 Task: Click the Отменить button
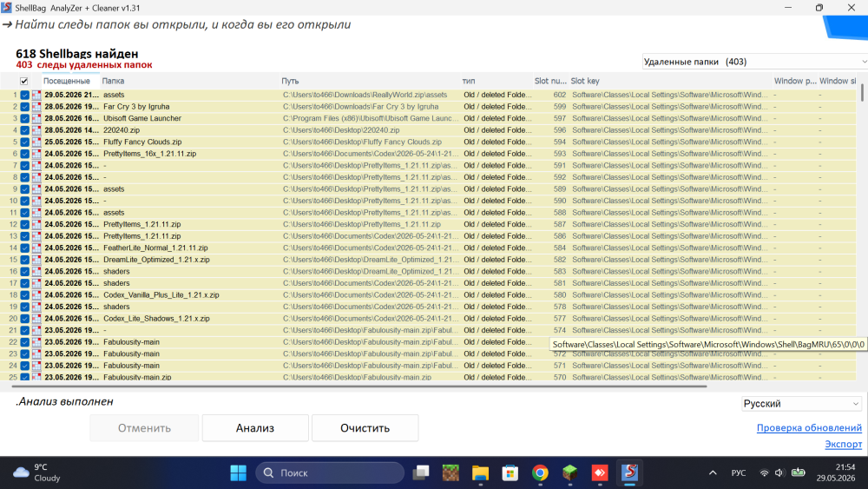click(144, 428)
